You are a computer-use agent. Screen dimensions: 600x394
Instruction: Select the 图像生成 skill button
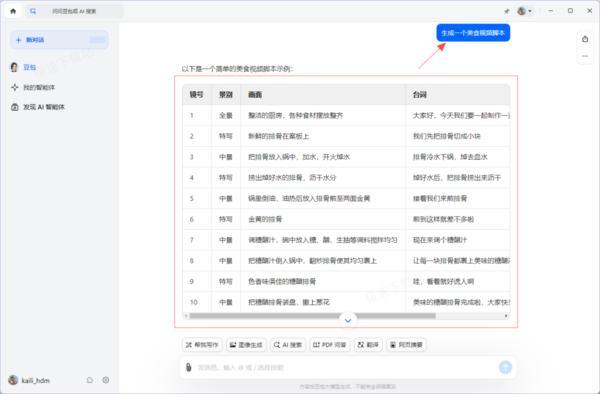246,345
